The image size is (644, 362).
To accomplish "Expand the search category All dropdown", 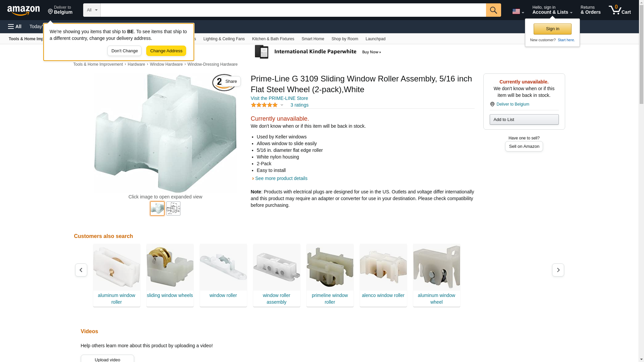I will (x=92, y=10).
